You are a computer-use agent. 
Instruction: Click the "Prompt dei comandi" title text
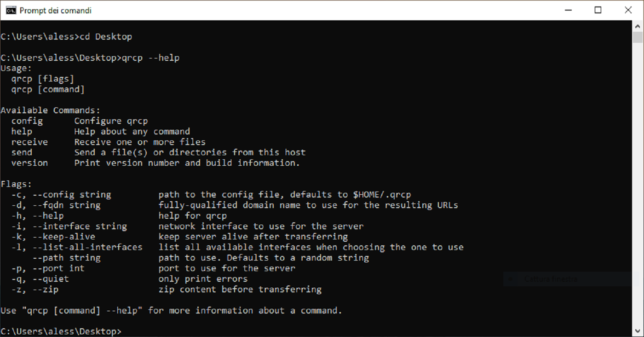click(56, 10)
